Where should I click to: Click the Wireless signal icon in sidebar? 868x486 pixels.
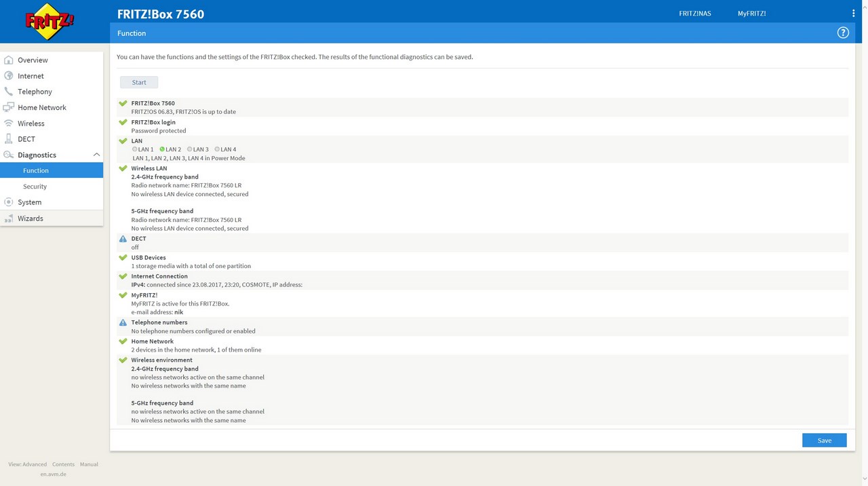click(x=9, y=124)
